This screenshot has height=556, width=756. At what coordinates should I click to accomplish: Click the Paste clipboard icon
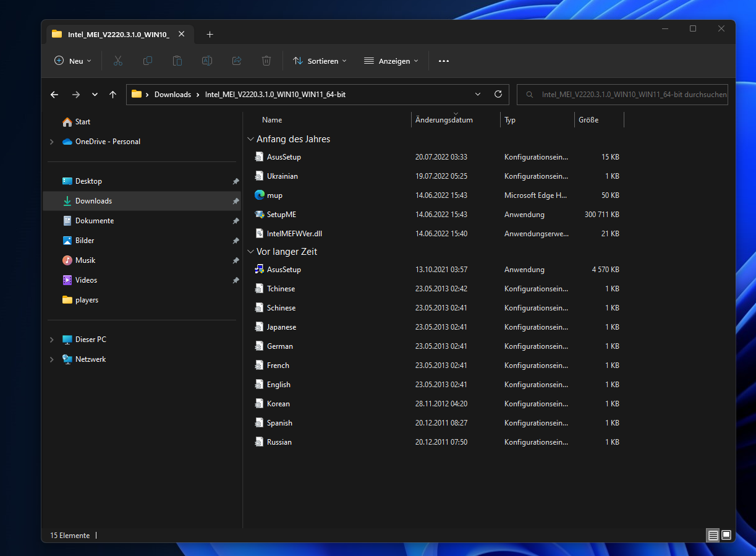pyautogui.click(x=177, y=61)
